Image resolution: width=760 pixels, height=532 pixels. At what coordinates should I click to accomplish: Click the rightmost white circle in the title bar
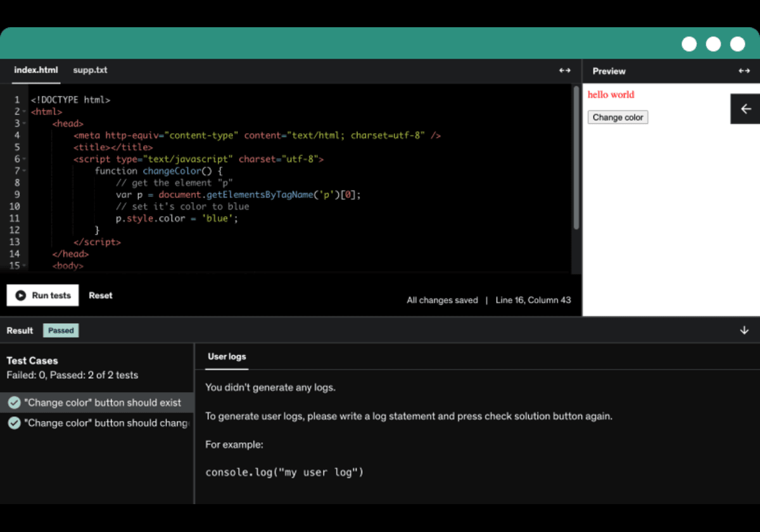pyautogui.click(x=737, y=44)
